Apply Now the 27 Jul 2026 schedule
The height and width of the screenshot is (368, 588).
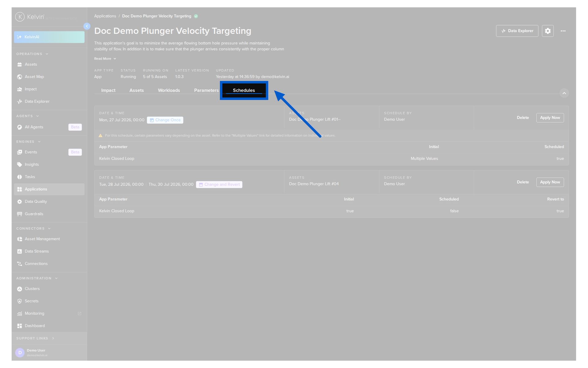[x=550, y=118]
